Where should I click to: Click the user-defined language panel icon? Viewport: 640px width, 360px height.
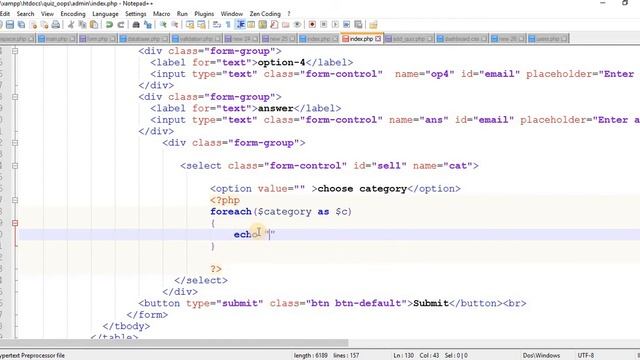tap(251, 24)
